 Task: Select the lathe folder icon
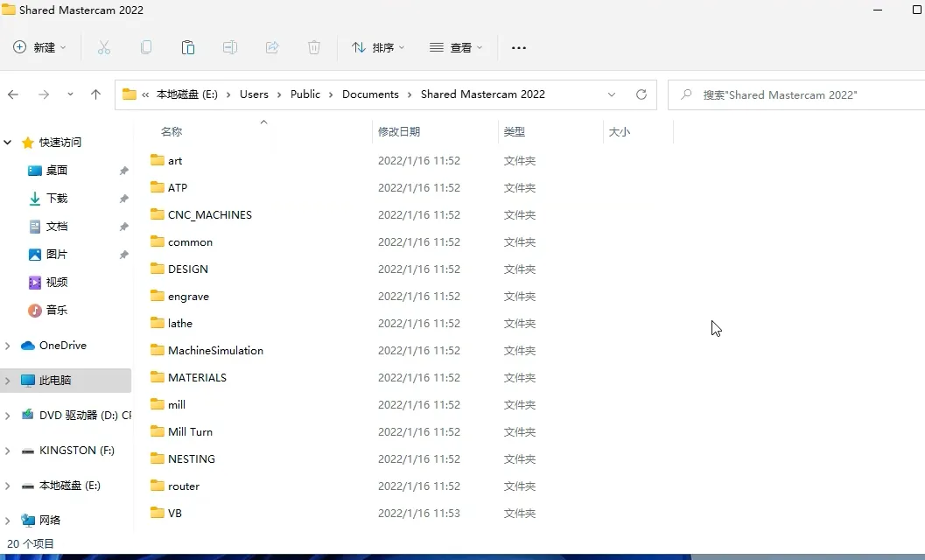coord(157,323)
